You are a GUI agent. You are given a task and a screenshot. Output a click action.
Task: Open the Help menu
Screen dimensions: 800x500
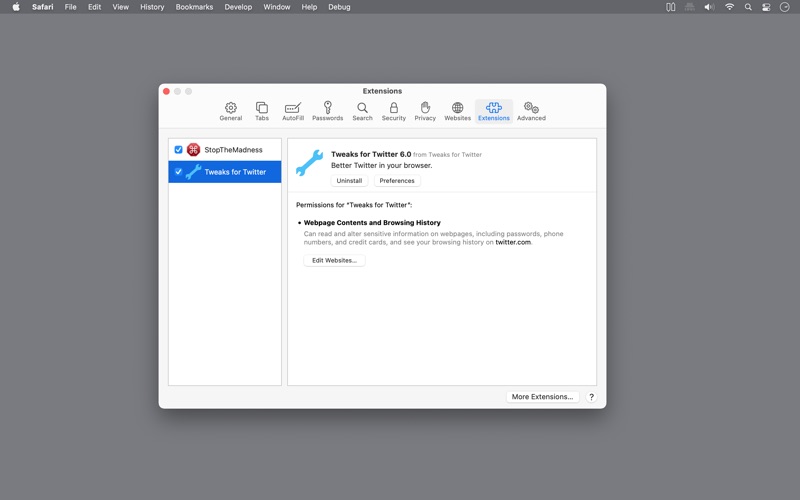309,7
